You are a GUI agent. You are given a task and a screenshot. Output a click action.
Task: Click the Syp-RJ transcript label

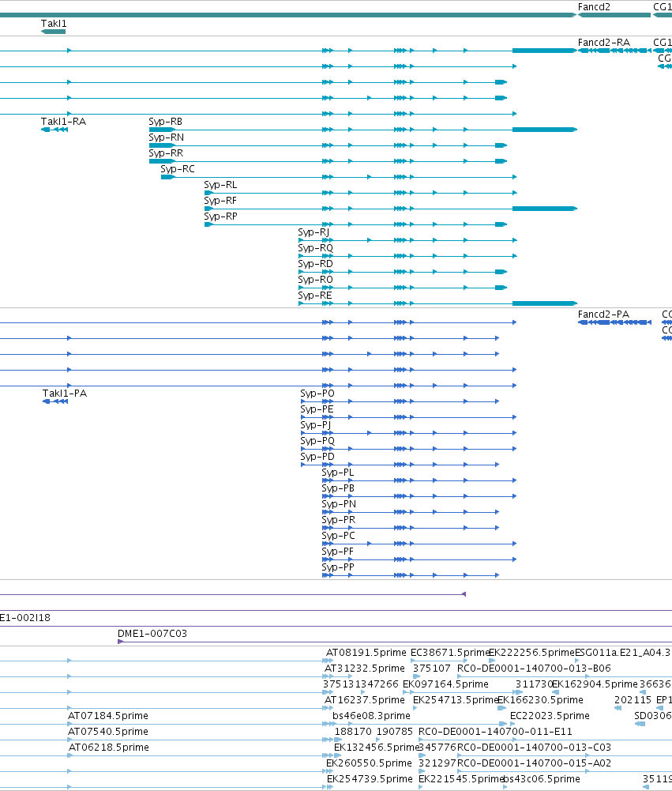[x=313, y=232]
